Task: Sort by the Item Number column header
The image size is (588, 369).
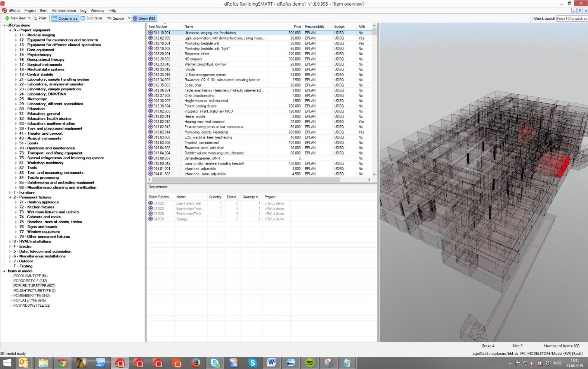Action: coord(165,26)
